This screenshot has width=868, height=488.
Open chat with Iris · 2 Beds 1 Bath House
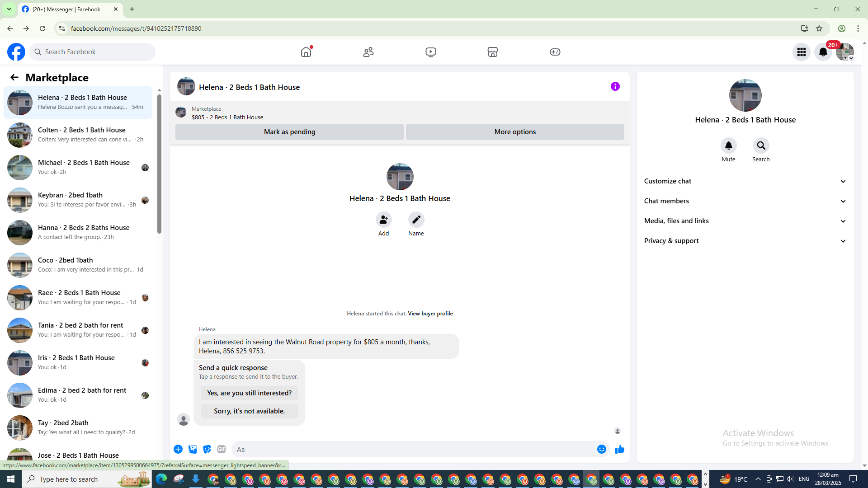click(x=78, y=363)
